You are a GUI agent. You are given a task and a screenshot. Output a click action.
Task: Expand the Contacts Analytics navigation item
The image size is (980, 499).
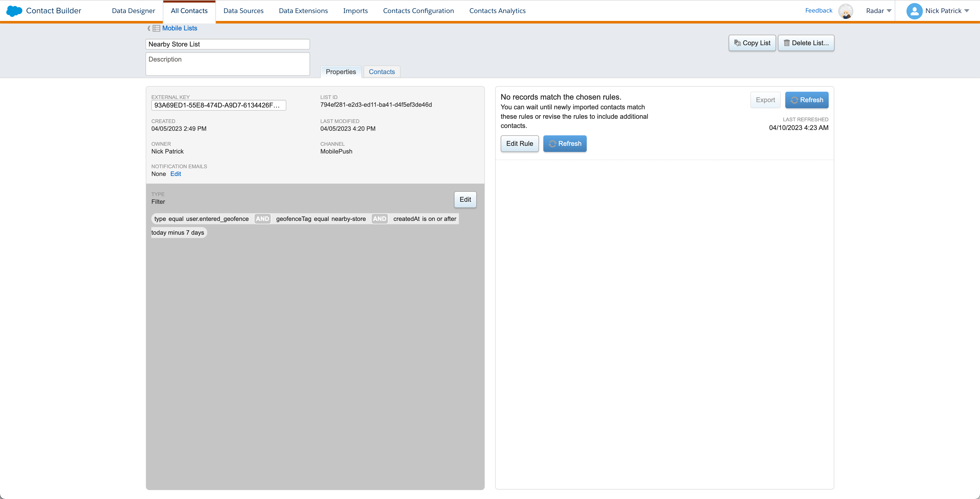pyautogui.click(x=497, y=11)
